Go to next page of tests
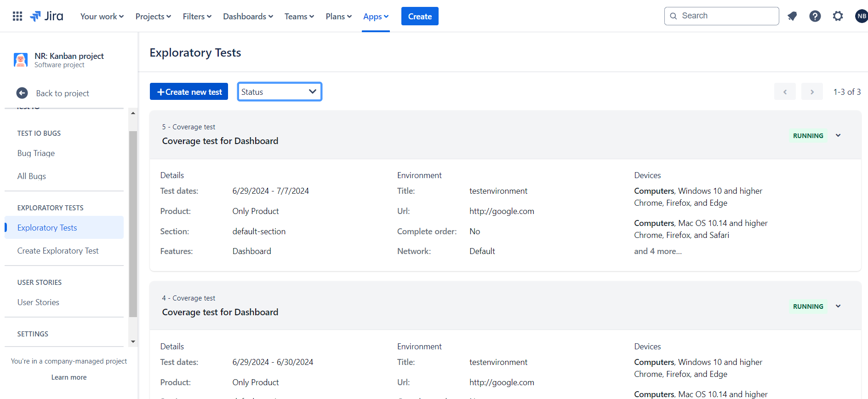Image resolution: width=868 pixels, height=399 pixels. pyautogui.click(x=812, y=92)
